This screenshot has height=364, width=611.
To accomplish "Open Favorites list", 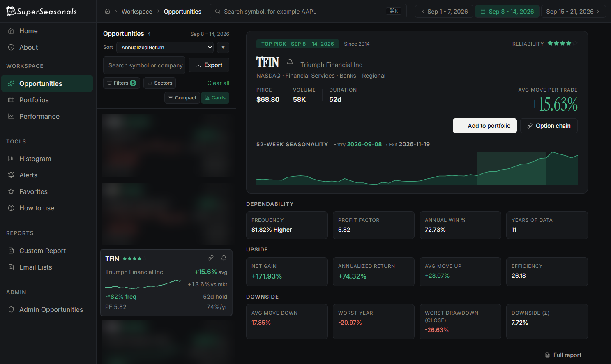I will pos(46,191).
